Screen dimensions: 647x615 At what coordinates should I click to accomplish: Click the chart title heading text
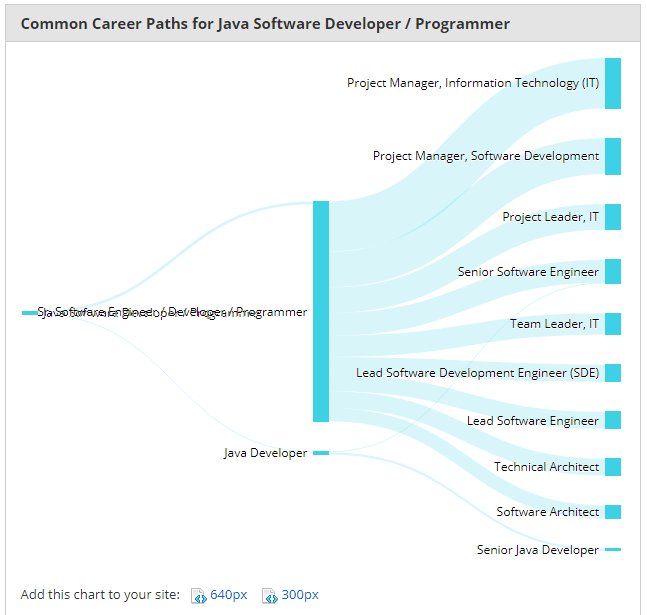pyautogui.click(x=265, y=24)
